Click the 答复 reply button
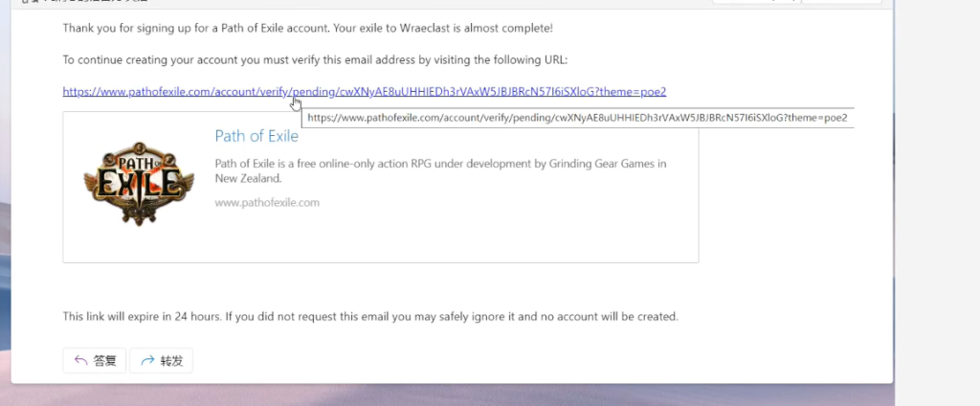Image resolution: width=980 pixels, height=406 pixels. click(95, 360)
